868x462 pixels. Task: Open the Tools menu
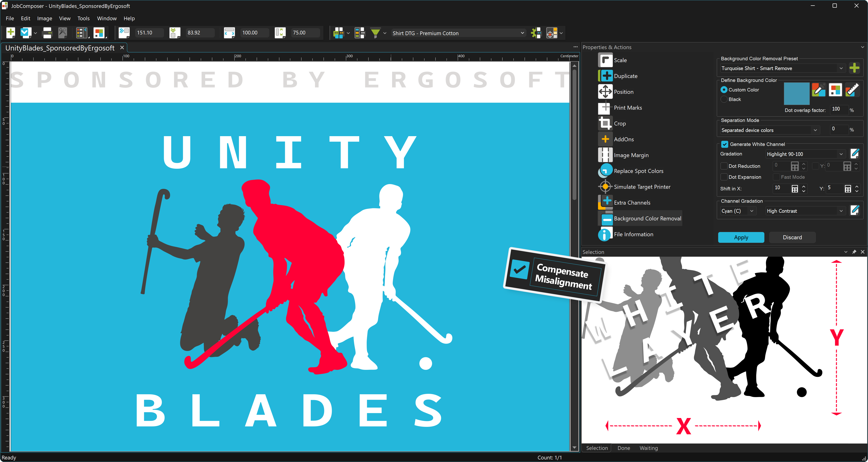pos(83,18)
